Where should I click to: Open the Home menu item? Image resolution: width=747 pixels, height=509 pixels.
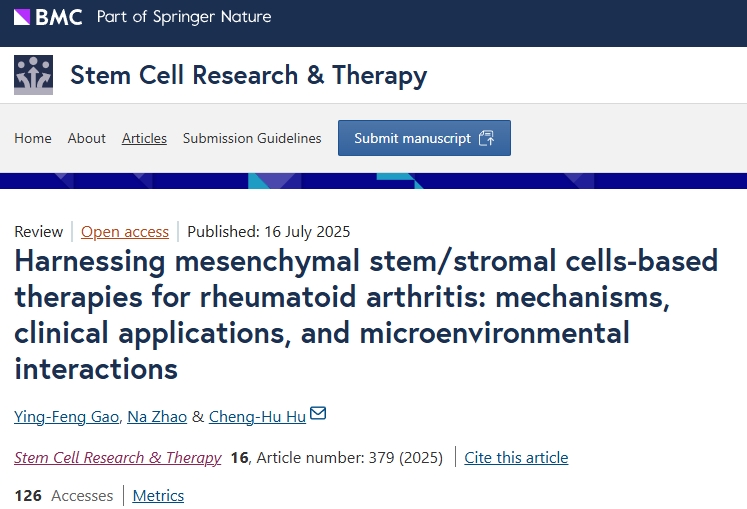(x=33, y=138)
